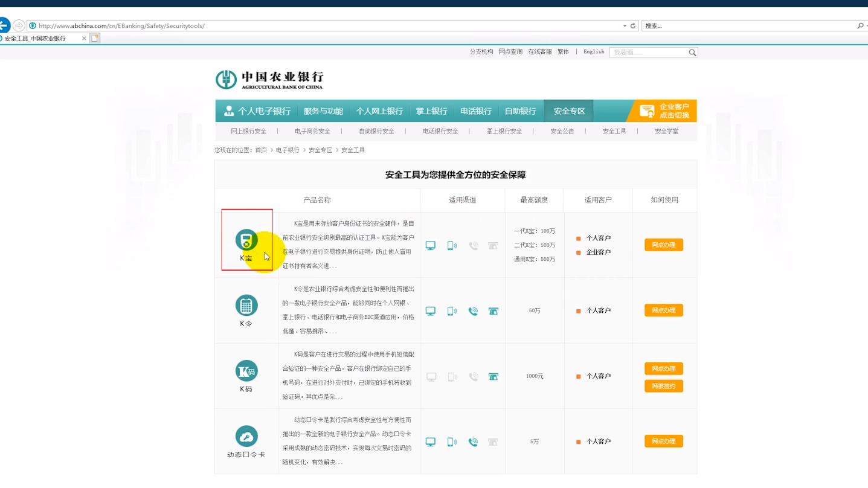Open the 安全工具 submenu link
This screenshot has height=488, width=868.
pos(614,131)
